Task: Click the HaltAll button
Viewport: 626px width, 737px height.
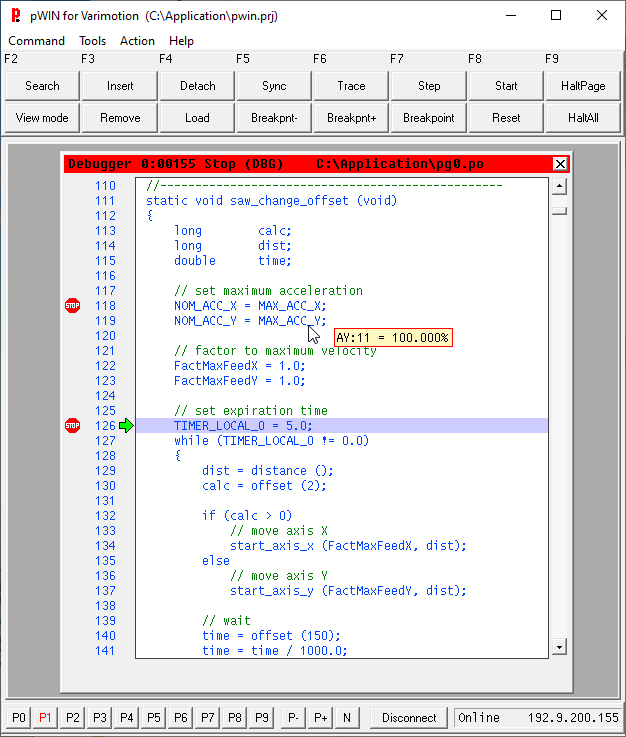Action: point(583,118)
